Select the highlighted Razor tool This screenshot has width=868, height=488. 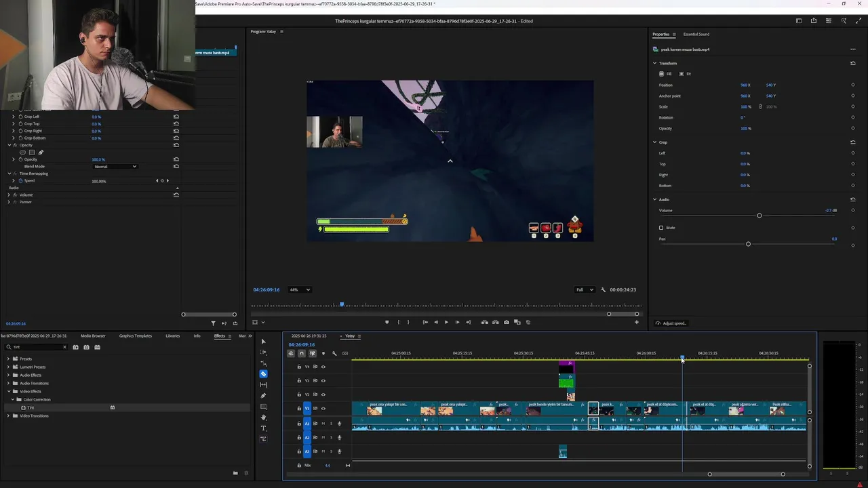coord(264,373)
